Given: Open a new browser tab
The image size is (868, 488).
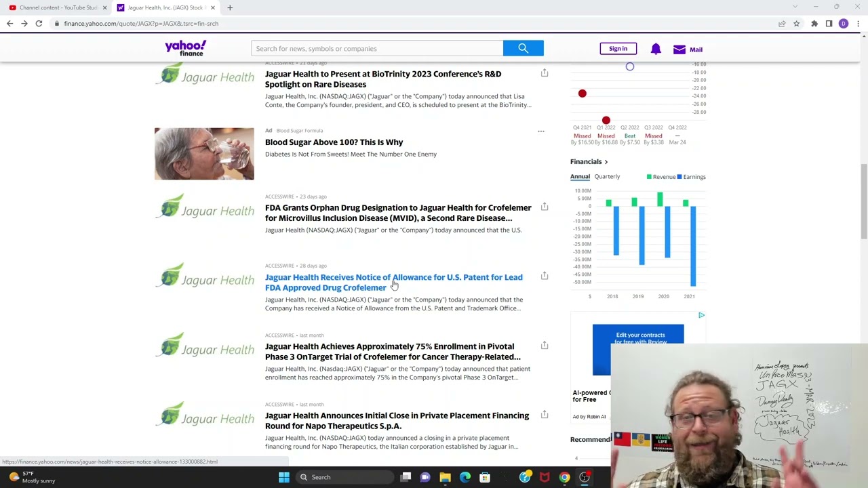Looking at the screenshot, I should click(x=230, y=7).
